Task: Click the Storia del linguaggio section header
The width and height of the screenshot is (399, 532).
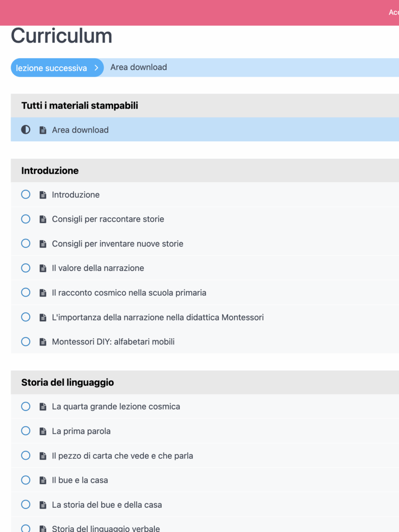Action: [x=67, y=382]
